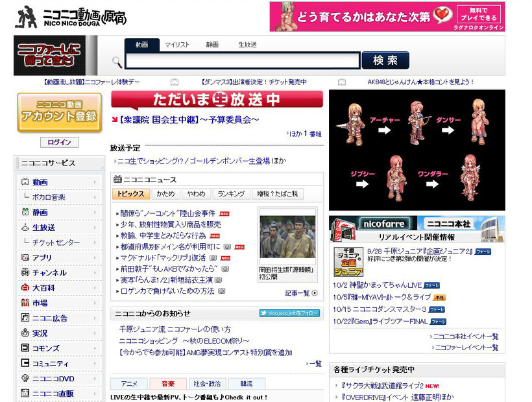Viewport: 532px width, 402px height.
Task: Click the magnifying glass search icon
Action: click(x=117, y=62)
